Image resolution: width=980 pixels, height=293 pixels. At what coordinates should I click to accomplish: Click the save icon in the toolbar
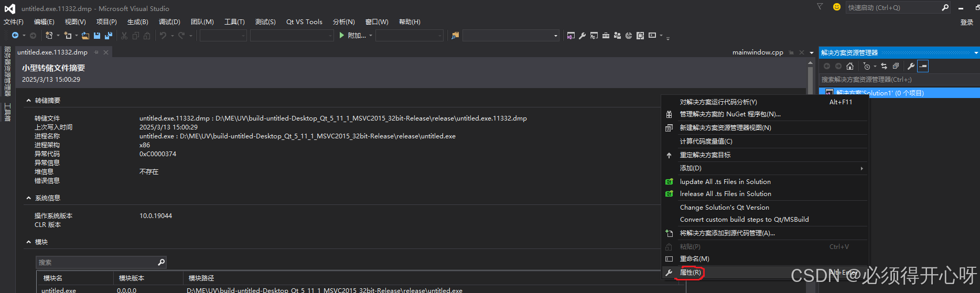coord(97,36)
